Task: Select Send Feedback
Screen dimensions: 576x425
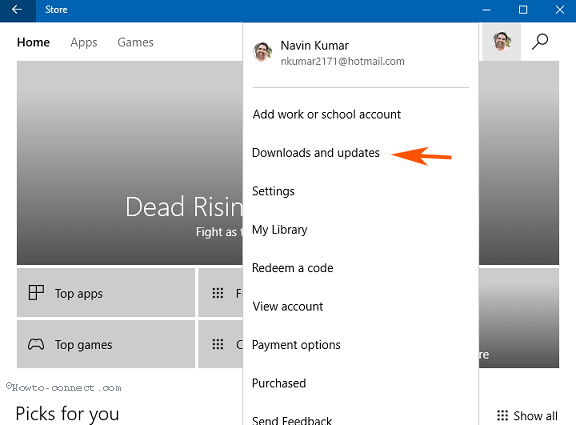Action: (292, 420)
